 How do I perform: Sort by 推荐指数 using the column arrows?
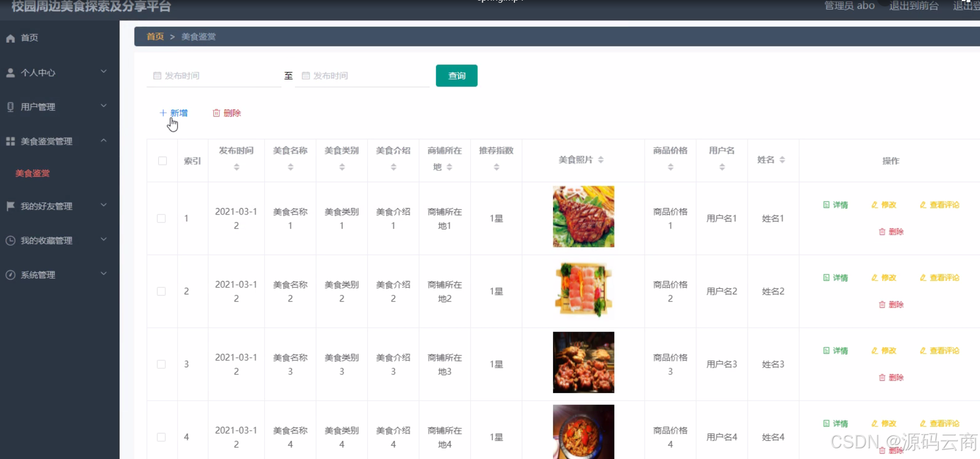click(496, 167)
